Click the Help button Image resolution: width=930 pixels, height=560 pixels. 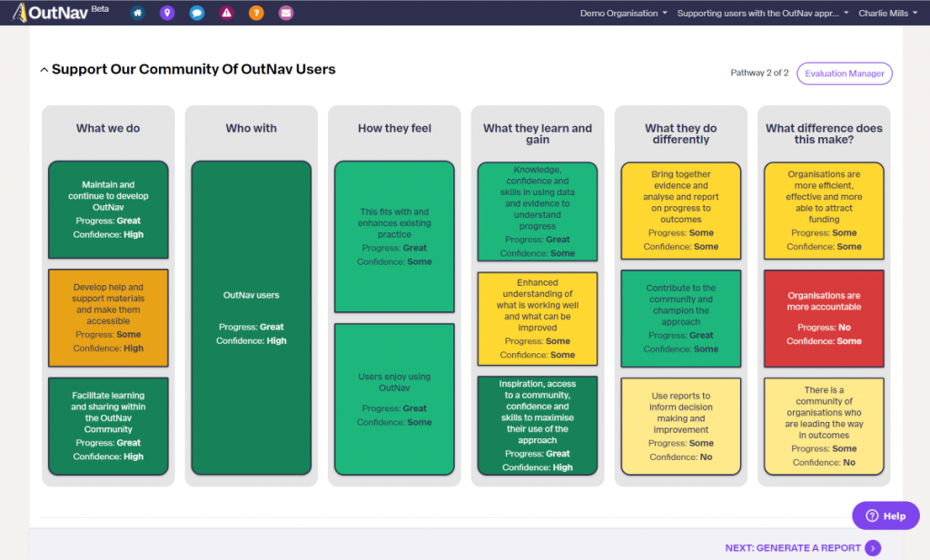[x=885, y=516]
